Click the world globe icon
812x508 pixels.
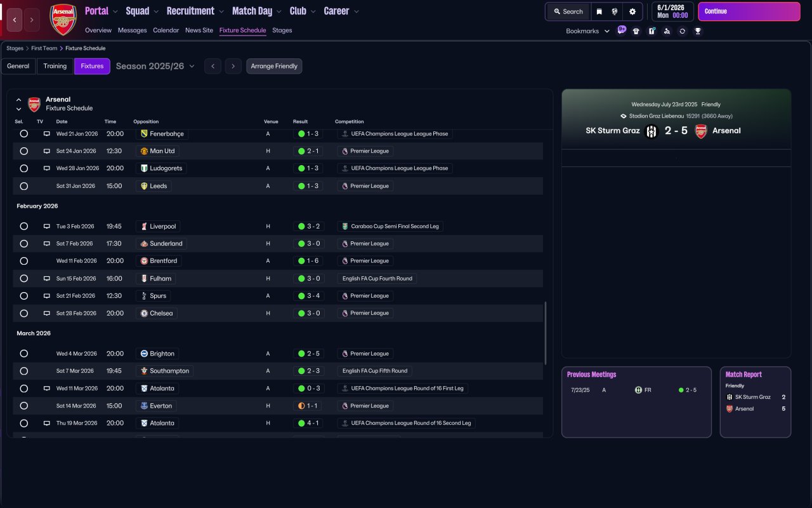pos(615,11)
